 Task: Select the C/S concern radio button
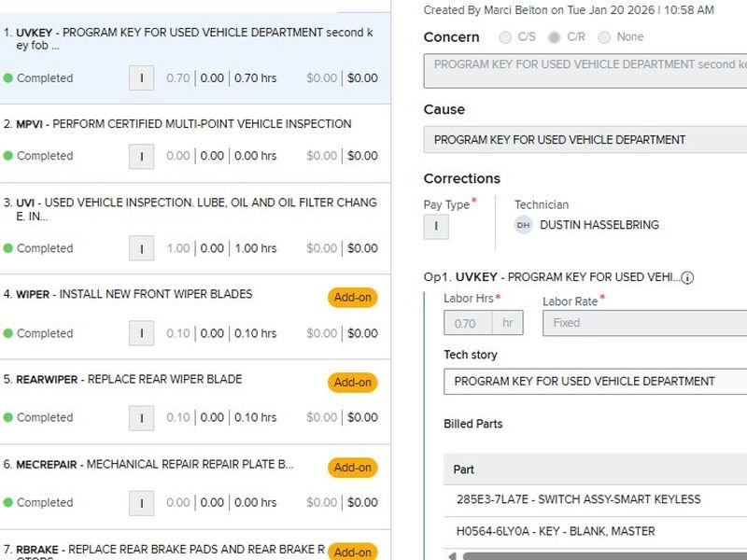[x=505, y=37]
